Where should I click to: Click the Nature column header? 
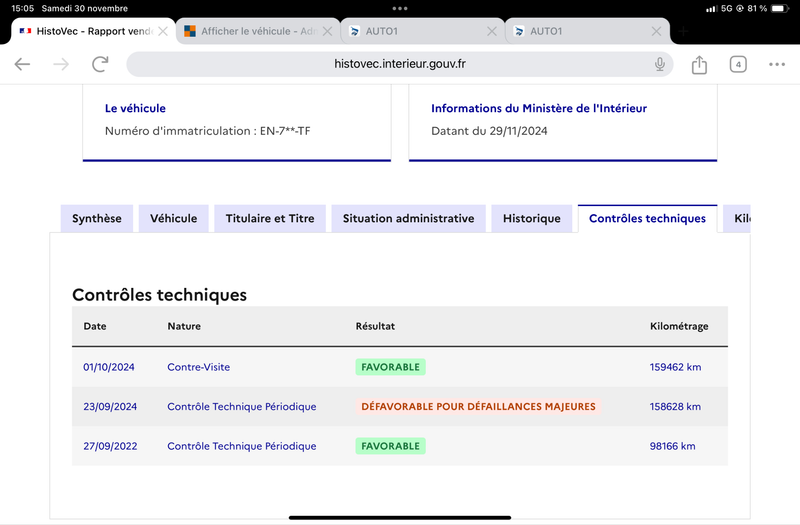pyautogui.click(x=184, y=326)
